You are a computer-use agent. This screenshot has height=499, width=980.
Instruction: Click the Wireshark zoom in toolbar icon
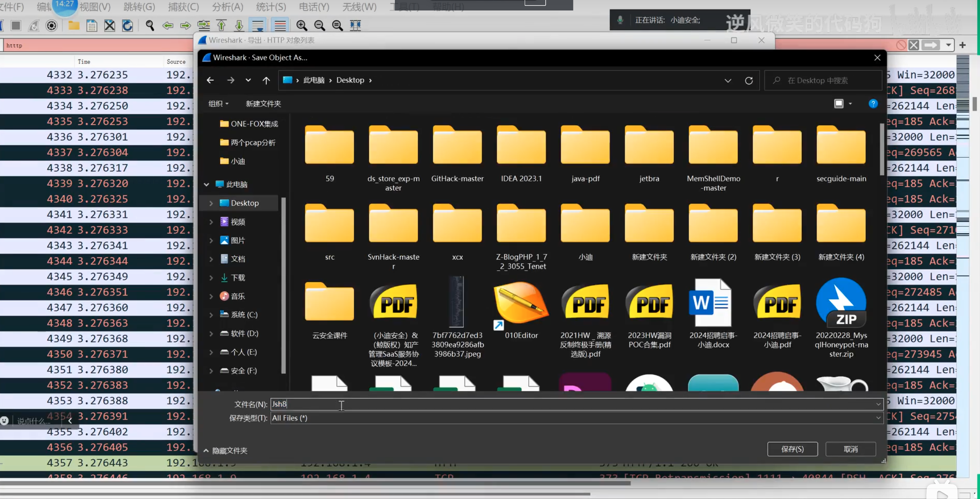[x=301, y=25]
